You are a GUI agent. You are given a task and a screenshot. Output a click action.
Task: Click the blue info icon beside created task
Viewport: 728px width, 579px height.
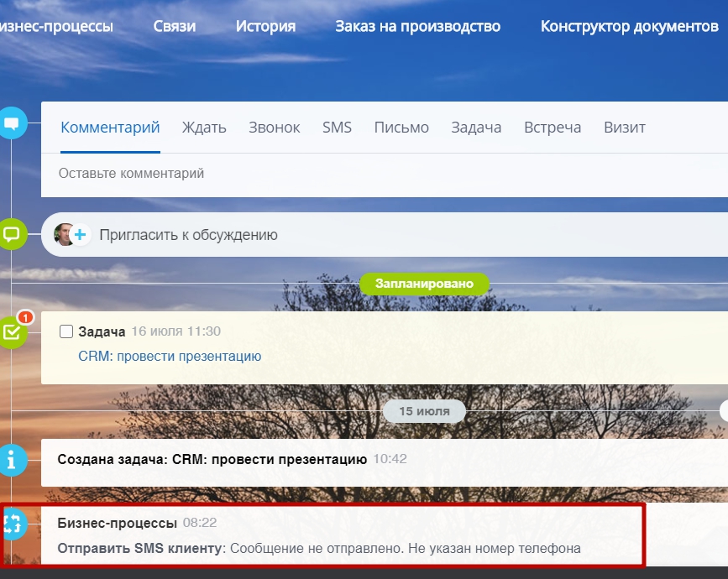pos(12,460)
